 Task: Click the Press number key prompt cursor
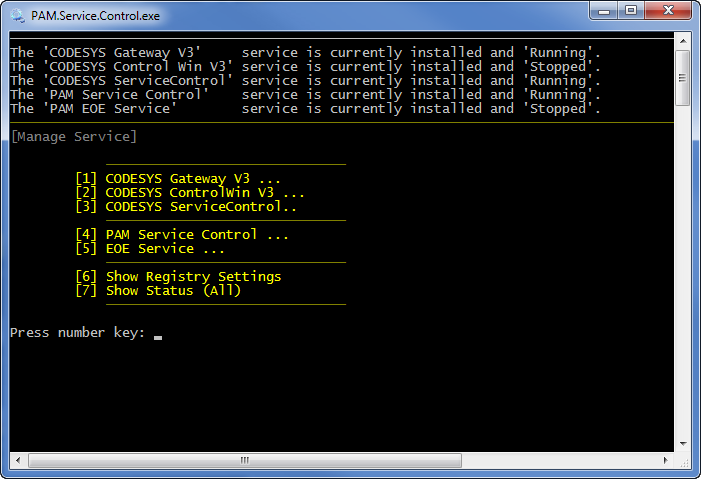click(158, 338)
